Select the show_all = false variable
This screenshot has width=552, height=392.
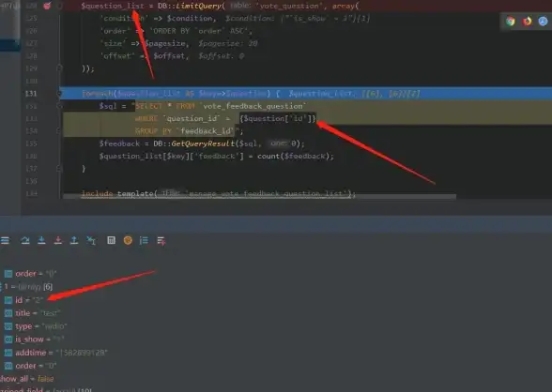(x=27, y=379)
